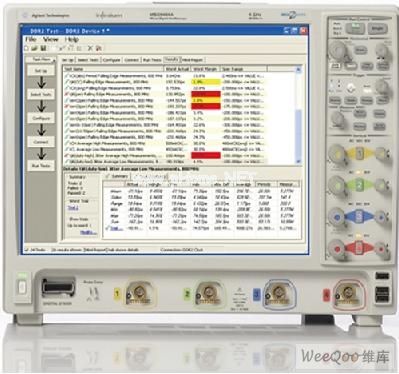Click the results list scroll-up arrow

(x=298, y=69)
